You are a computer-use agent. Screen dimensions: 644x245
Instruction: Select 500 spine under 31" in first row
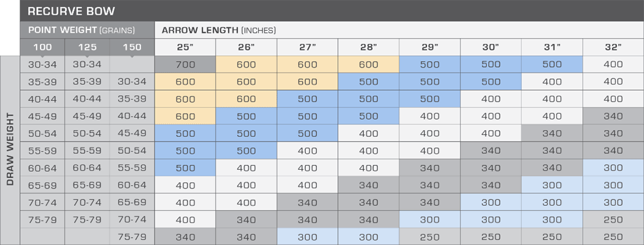(552, 64)
